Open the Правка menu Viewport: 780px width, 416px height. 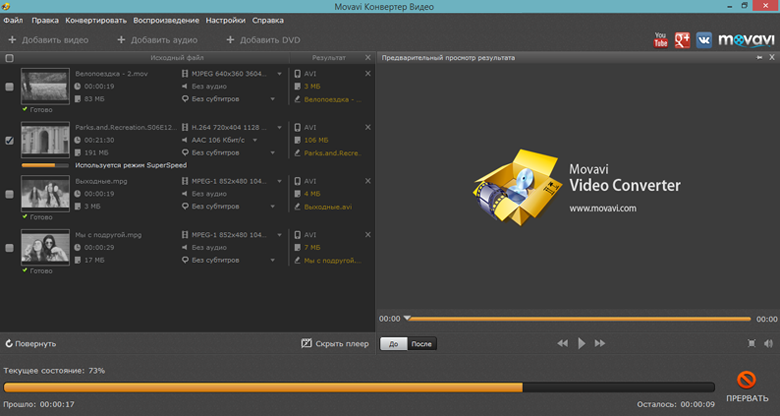click(45, 20)
